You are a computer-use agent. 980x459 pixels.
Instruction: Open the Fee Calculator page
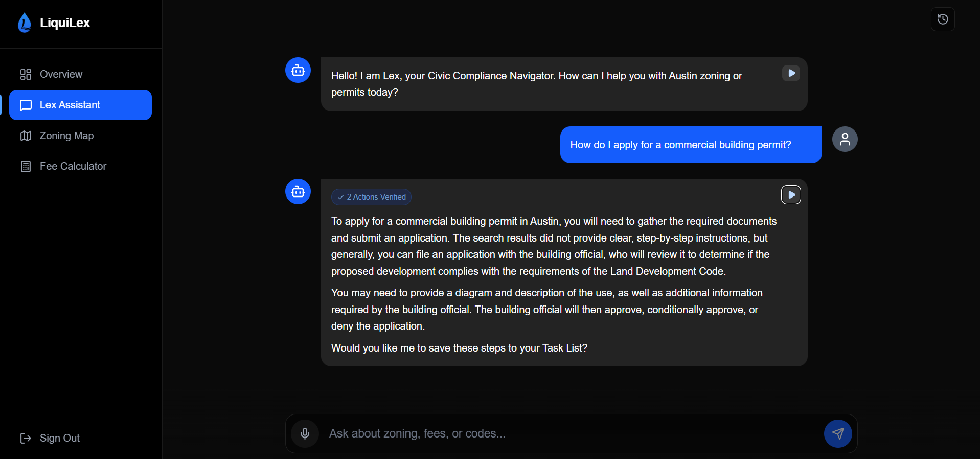[x=73, y=166]
